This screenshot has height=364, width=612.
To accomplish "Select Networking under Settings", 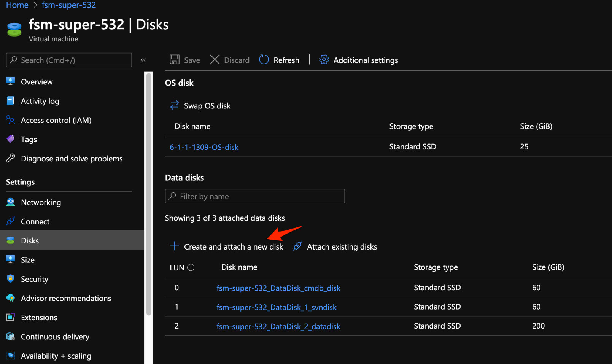I will pos(41,202).
